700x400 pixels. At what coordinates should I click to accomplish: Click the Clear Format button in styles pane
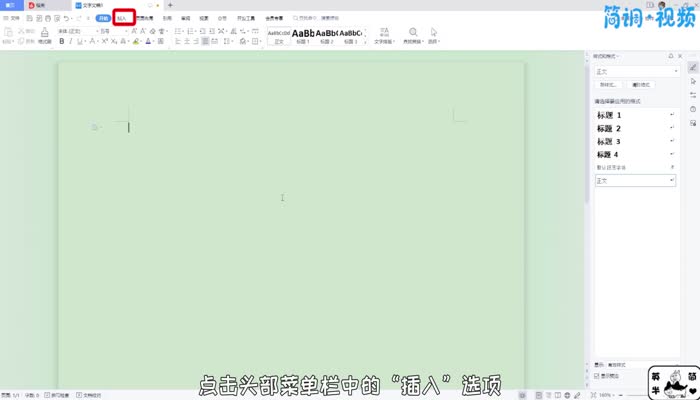pyautogui.click(x=641, y=87)
